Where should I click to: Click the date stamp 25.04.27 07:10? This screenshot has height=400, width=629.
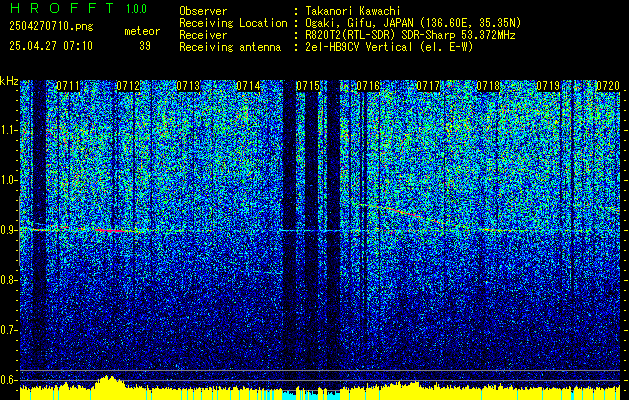click(51, 46)
